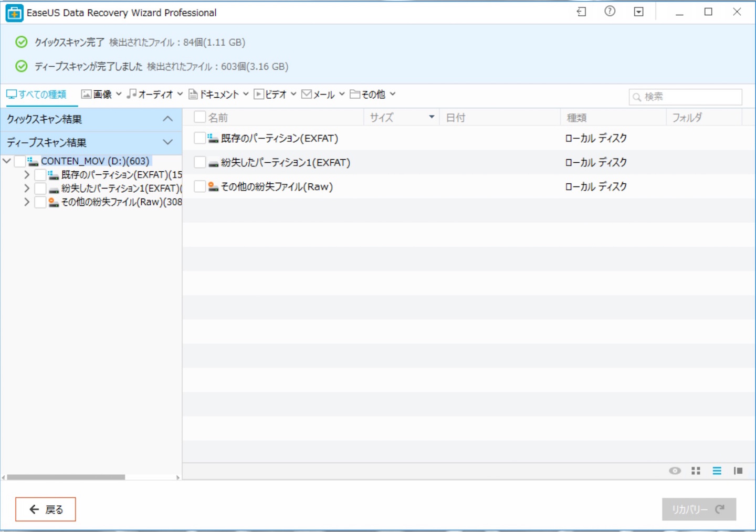The width and height of the screenshot is (756, 532).
Task: Expand 既存のパーティション(EXFAT) tree node
Action: [x=27, y=175]
